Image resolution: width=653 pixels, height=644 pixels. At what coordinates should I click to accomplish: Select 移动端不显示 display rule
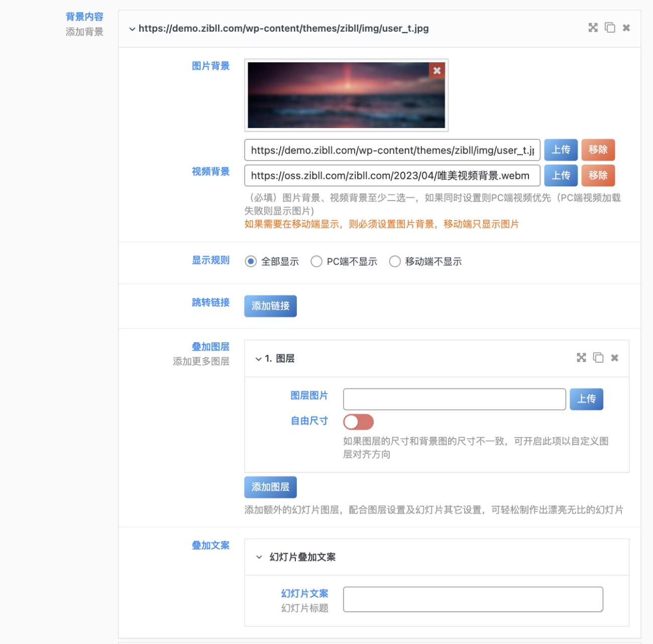[x=395, y=262]
